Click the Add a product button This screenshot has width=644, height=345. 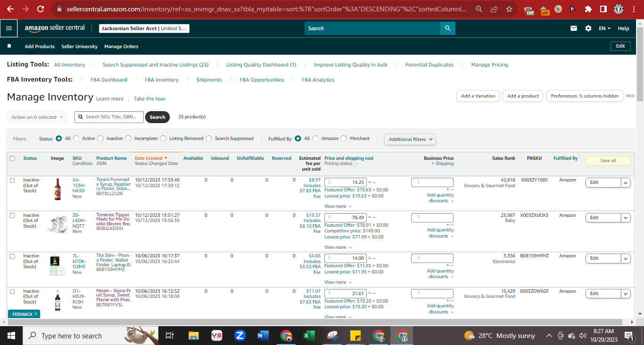(523, 96)
